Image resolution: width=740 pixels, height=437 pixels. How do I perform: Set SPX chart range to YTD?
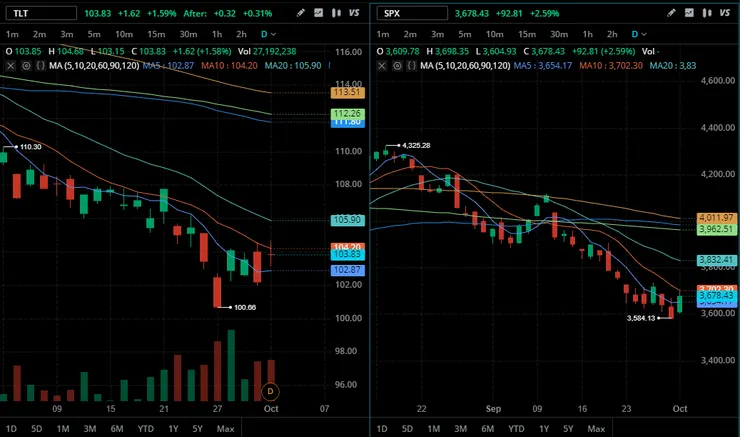516,429
